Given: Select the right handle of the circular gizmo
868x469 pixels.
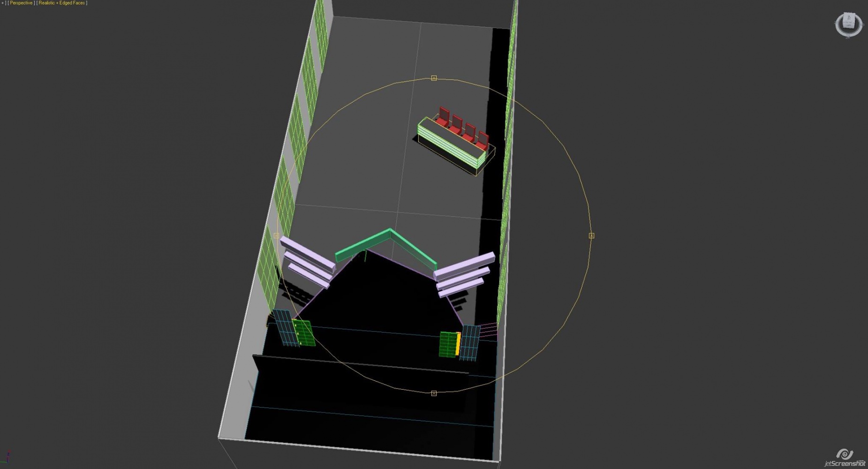Looking at the screenshot, I should coord(591,235).
